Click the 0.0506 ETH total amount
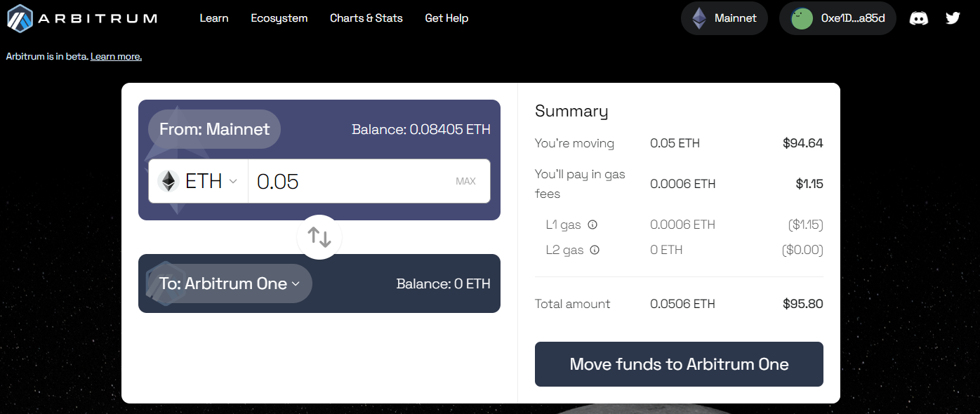This screenshot has width=980, height=414. [x=682, y=304]
